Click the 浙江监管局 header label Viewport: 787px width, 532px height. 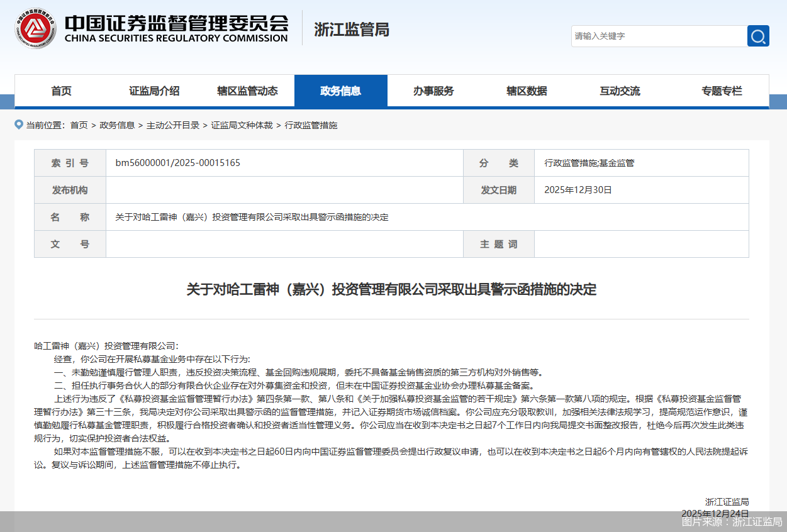tap(350, 30)
